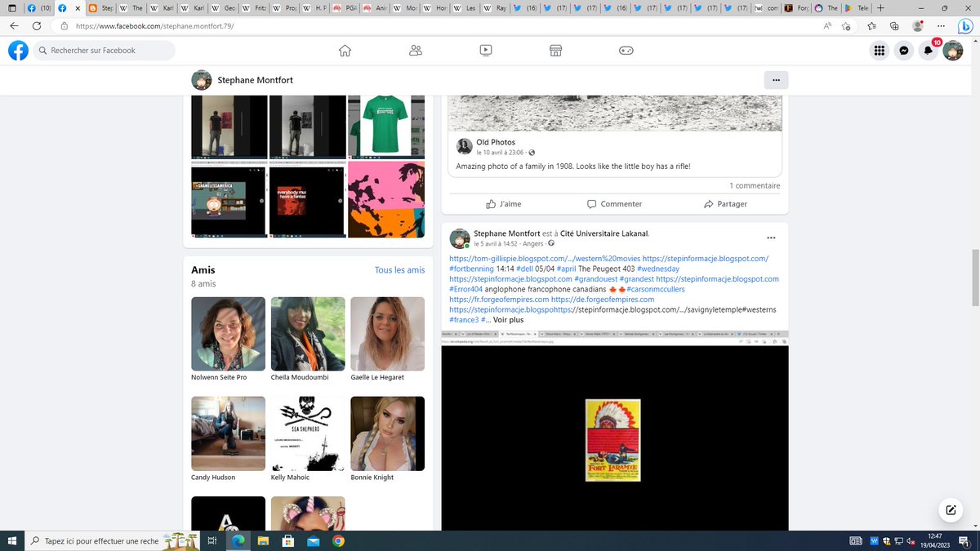Click J'aime on the Old Photos post
980x551 pixels.
click(504, 204)
